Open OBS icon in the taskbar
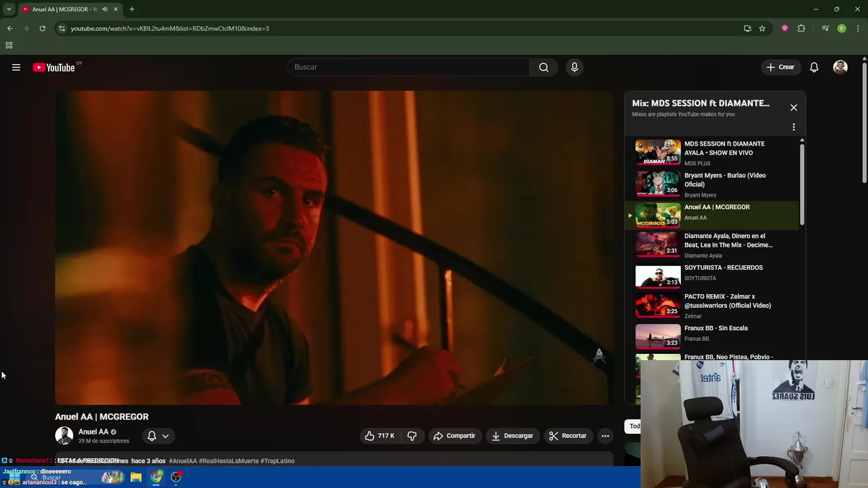 click(176, 477)
